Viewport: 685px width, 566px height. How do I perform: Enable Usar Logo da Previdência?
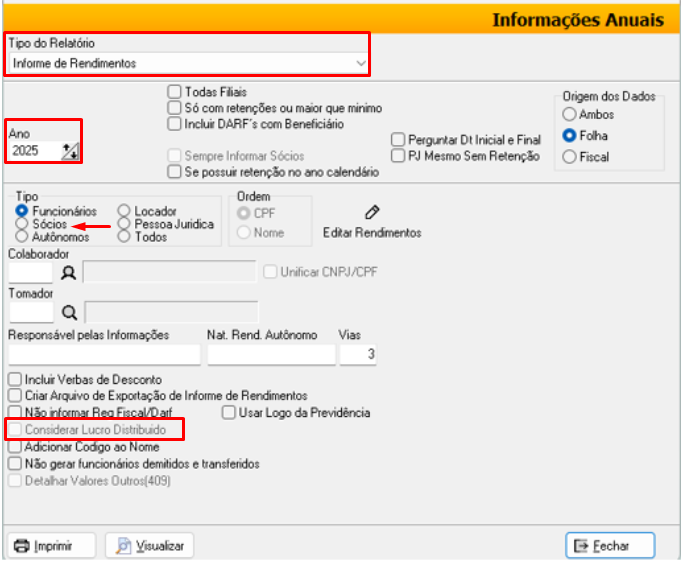point(228,412)
